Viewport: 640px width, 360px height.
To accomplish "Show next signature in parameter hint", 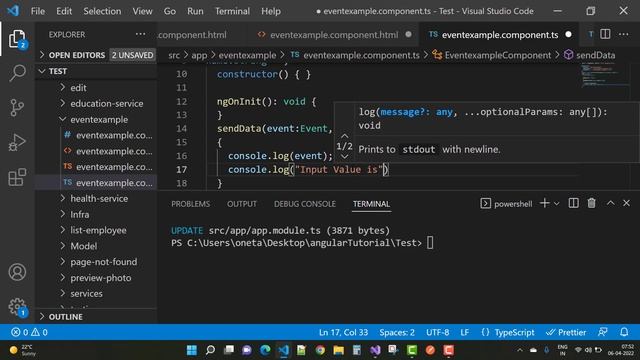I will [344, 157].
